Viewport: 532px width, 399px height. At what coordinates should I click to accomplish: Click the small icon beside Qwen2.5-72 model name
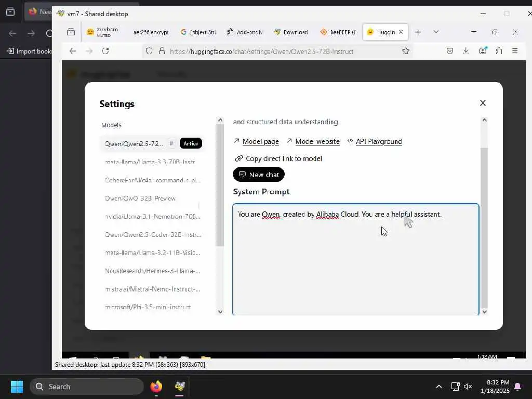click(x=171, y=143)
